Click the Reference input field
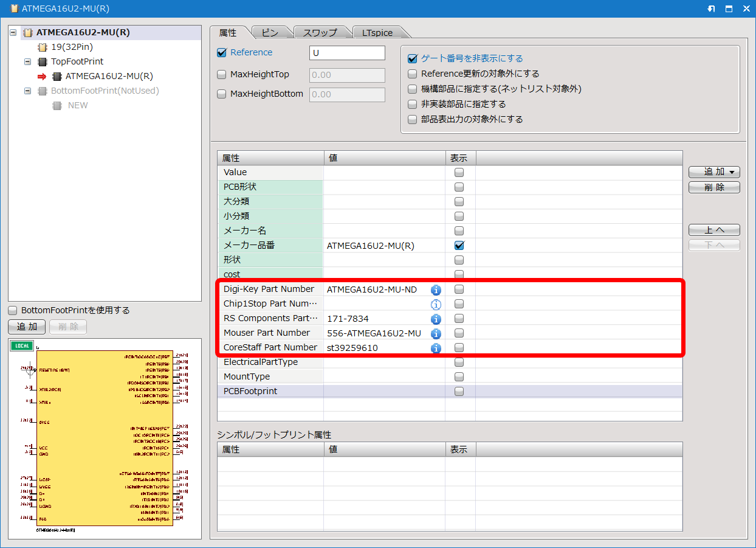 coord(347,53)
